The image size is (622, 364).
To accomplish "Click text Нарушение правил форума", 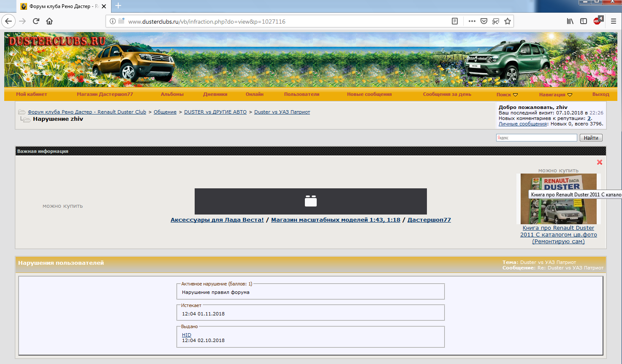I will [x=216, y=292].
